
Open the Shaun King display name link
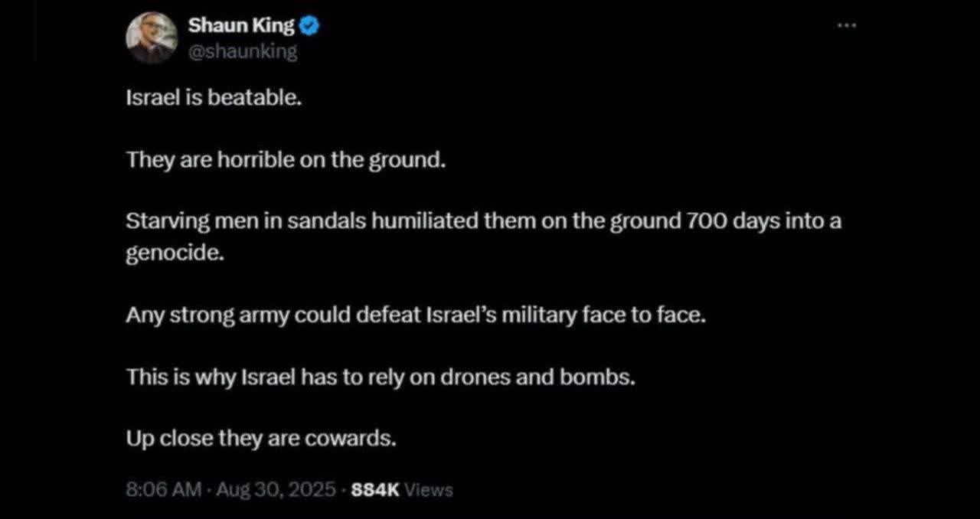coord(240,26)
